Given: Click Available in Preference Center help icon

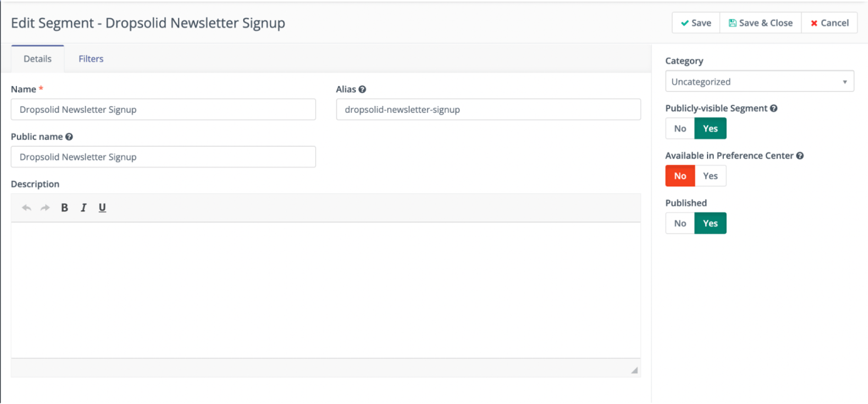Looking at the screenshot, I should click(x=800, y=156).
